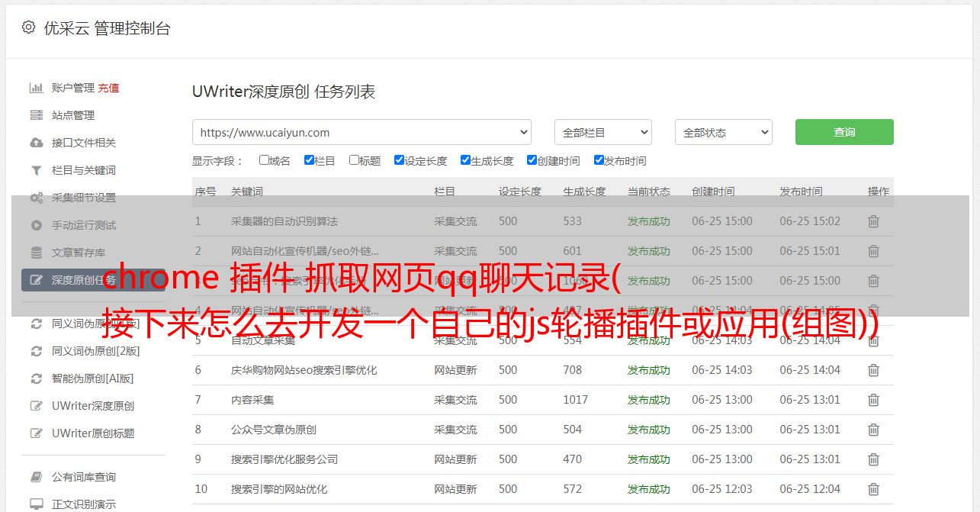
Task: Click generated length value 1017
Action: click(x=576, y=400)
